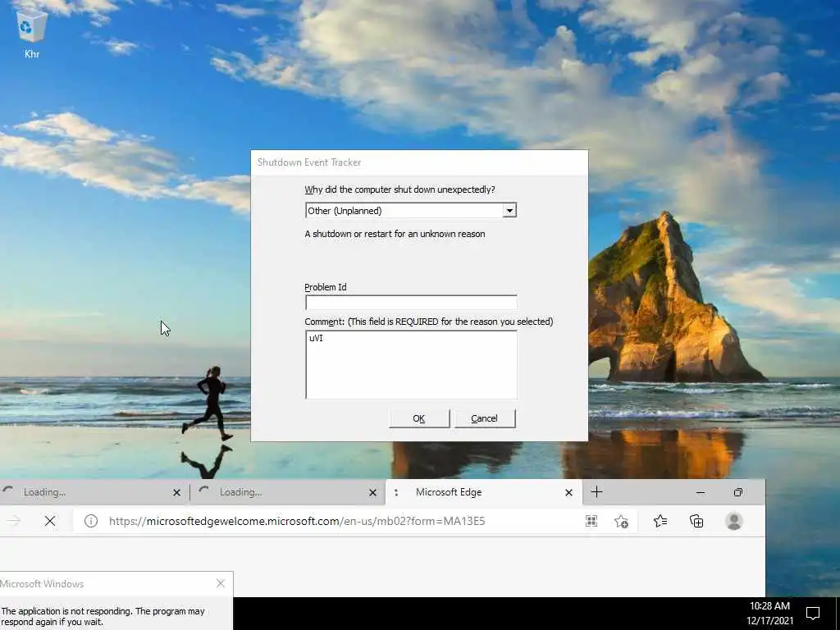
Task: Open the apps grid icon in address bar
Action: (x=591, y=521)
